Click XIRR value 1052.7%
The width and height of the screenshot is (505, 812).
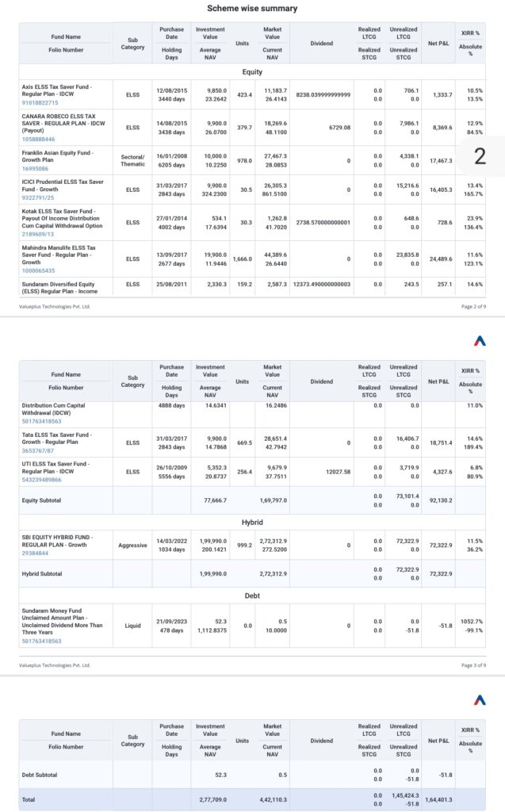point(472,622)
